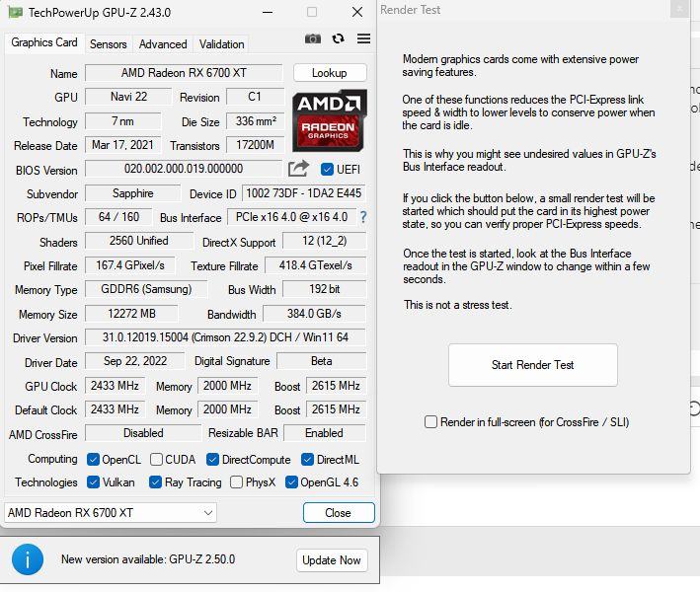Click the Memory Size value 12272 MB

click(x=131, y=314)
